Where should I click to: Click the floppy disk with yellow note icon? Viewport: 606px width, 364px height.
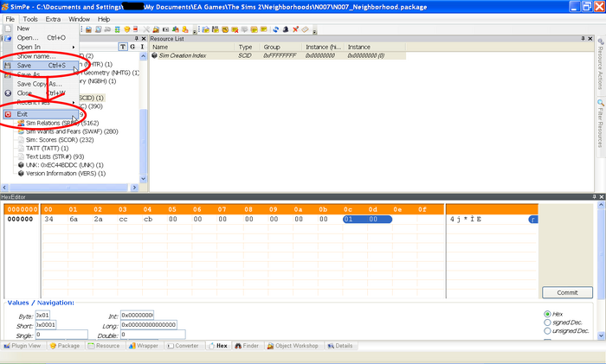coord(216,29)
